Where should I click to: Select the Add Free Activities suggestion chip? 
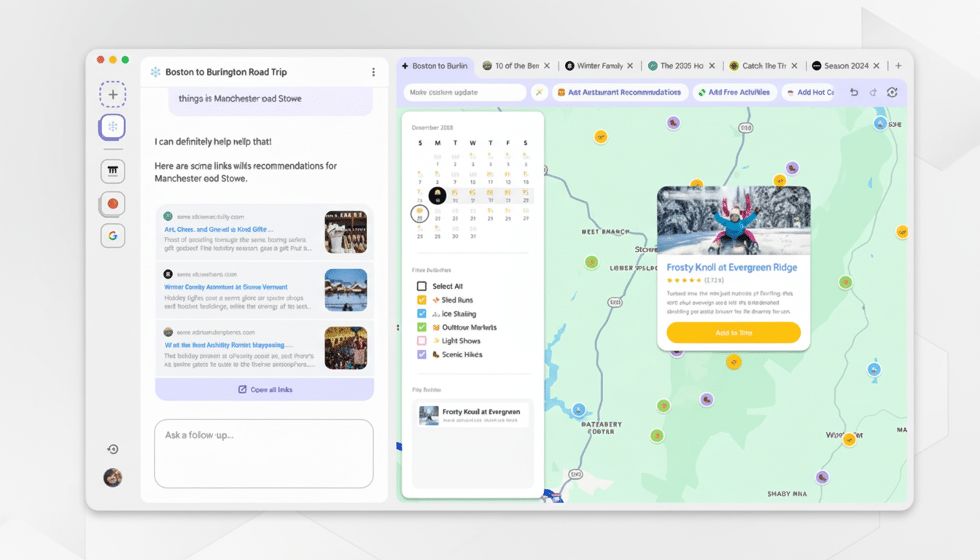point(734,92)
